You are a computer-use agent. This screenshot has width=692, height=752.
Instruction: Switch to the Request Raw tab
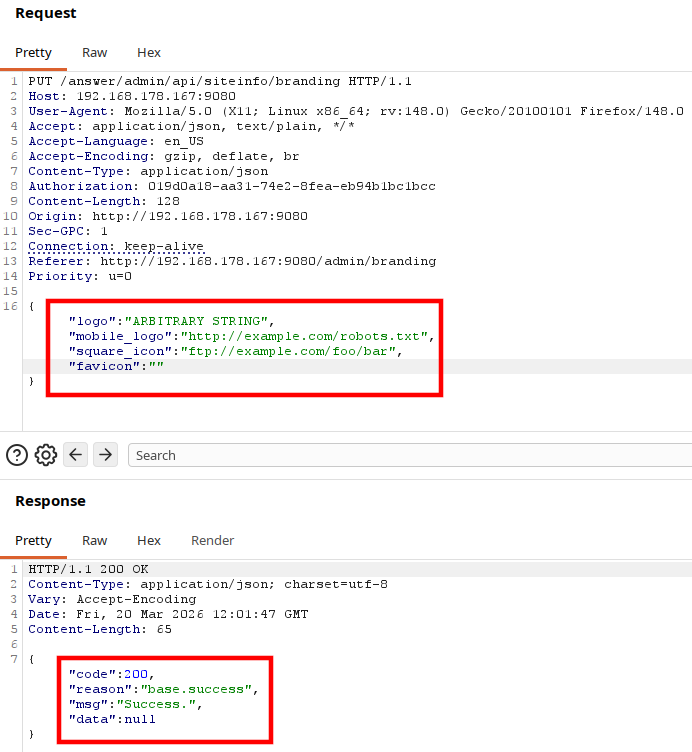(x=94, y=53)
